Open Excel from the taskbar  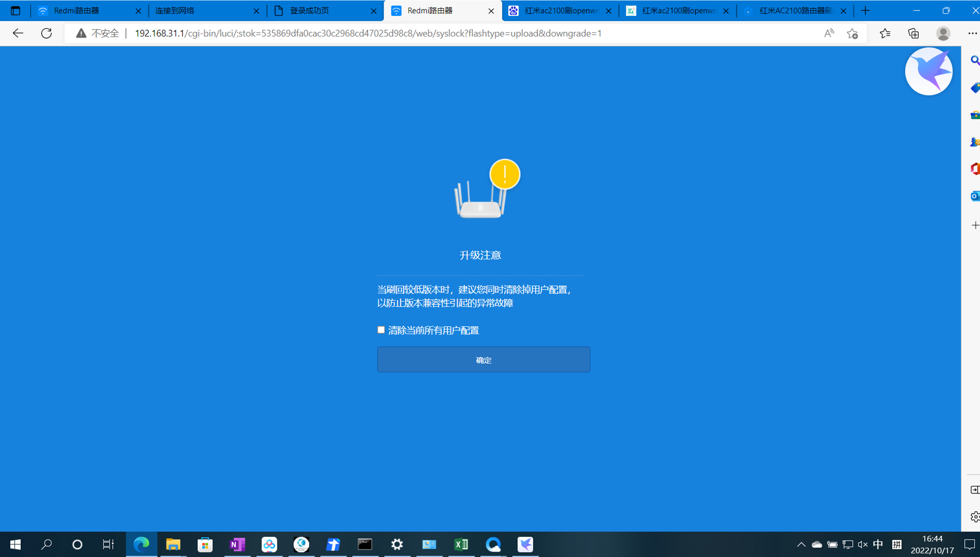(x=461, y=545)
